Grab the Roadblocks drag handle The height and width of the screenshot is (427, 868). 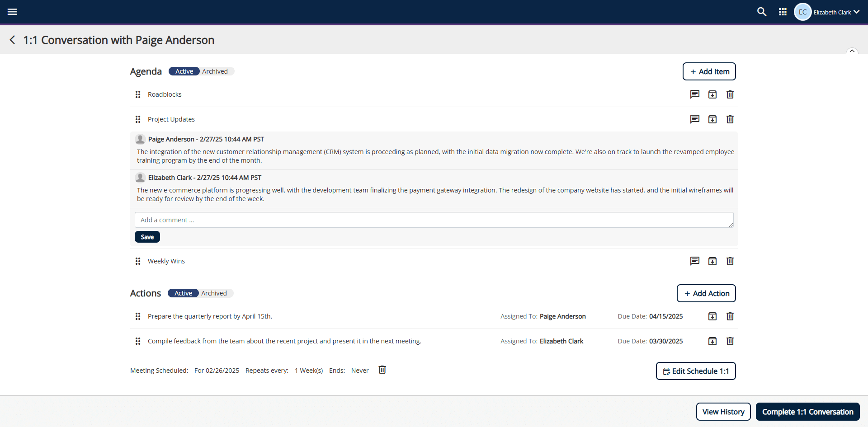138,94
